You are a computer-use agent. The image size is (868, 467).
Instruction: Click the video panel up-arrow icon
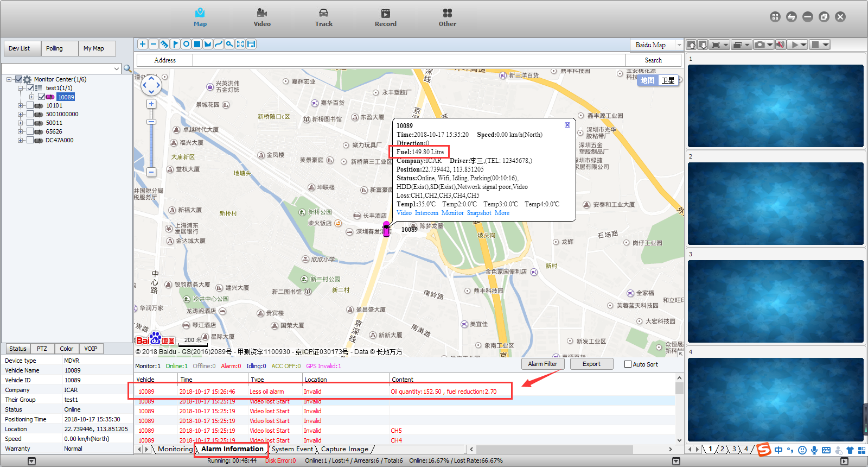[x=691, y=45]
